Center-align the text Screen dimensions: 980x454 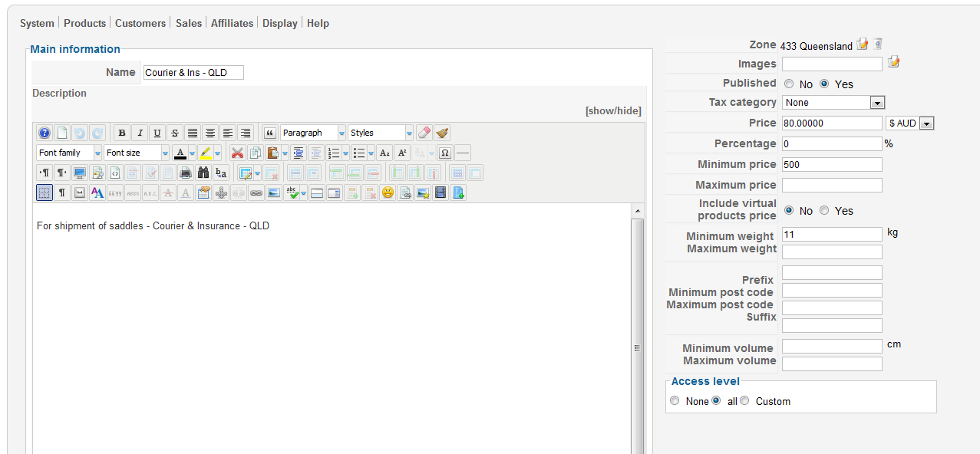click(210, 133)
